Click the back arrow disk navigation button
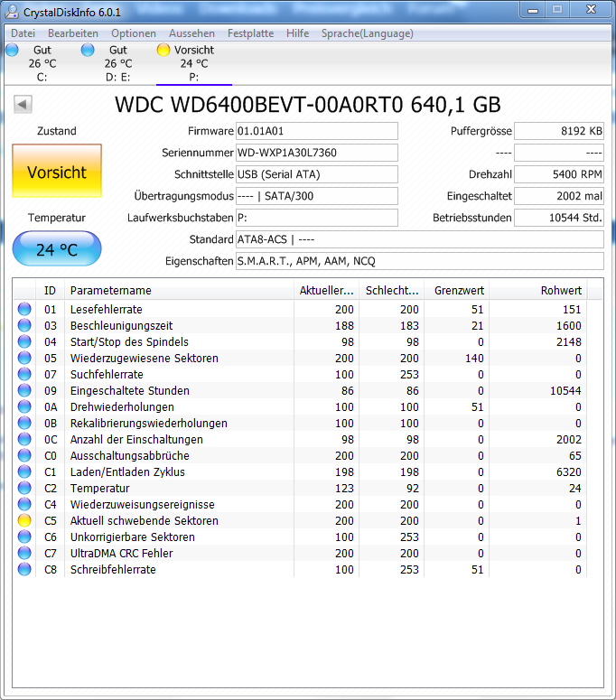 click(x=23, y=105)
